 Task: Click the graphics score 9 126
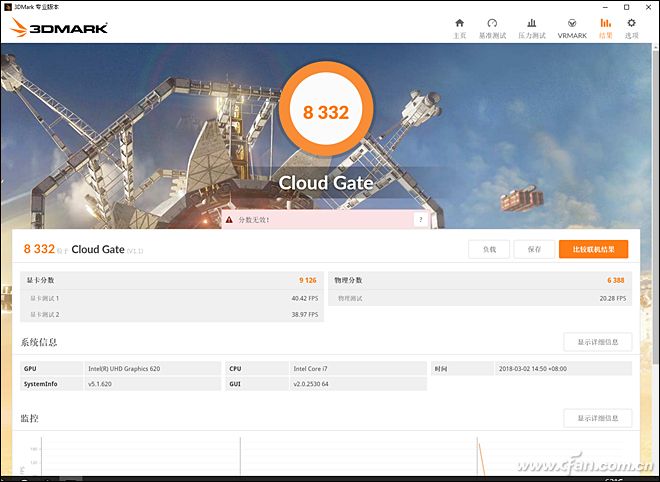click(x=308, y=280)
